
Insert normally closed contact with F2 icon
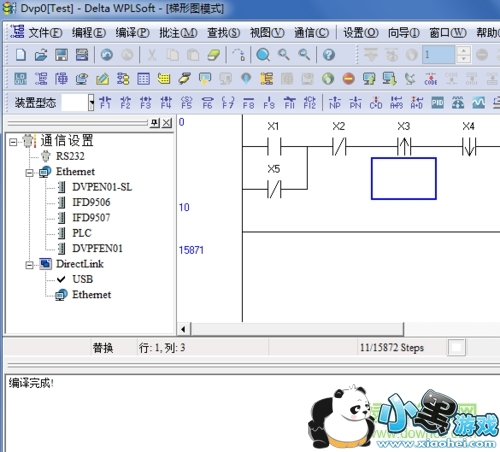click(x=125, y=103)
